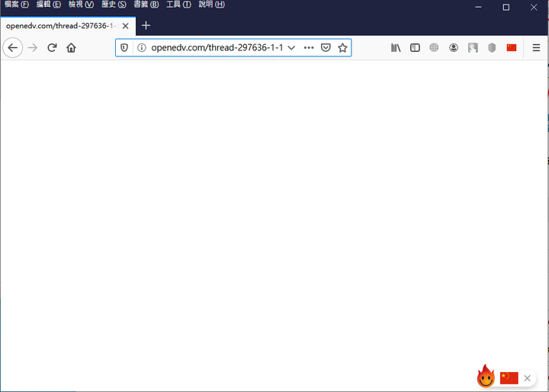The width and height of the screenshot is (549, 392).
Task: Select the openedv.com/thread-297636 tab
Action: click(x=68, y=26)
